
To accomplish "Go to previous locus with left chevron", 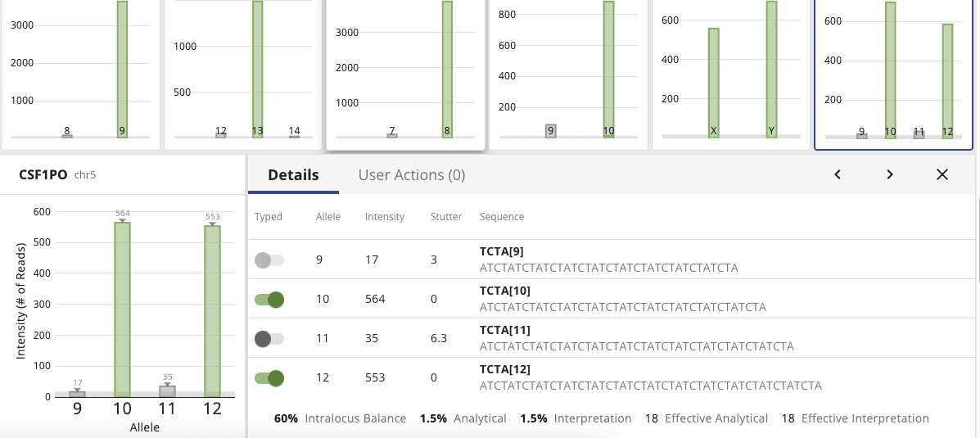I will coord(838,175).
